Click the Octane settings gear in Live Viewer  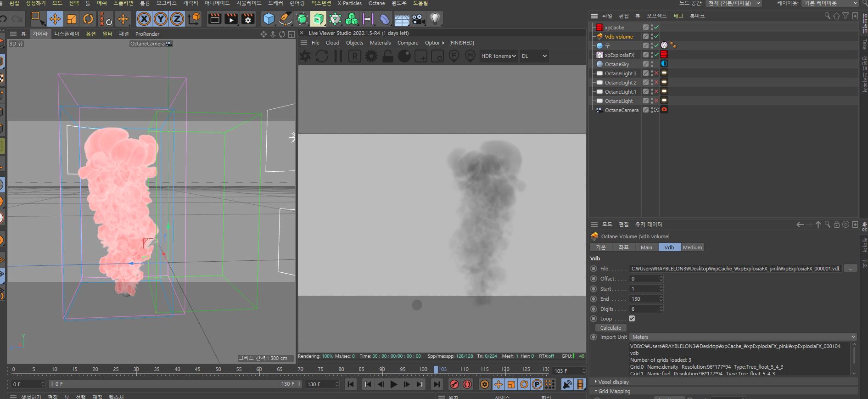click(x=371, y=56)
